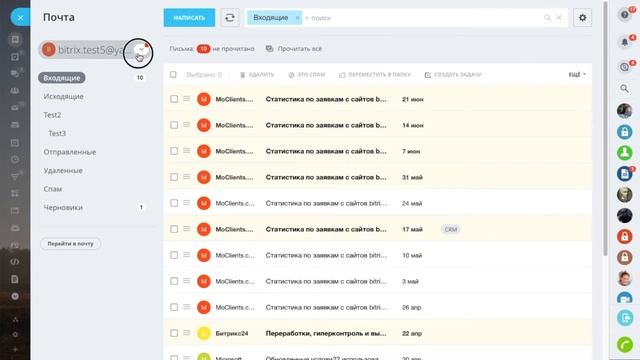The image size is (640, 360).
Task: Select the 24 май email checkbox
Action: point(174,203)
